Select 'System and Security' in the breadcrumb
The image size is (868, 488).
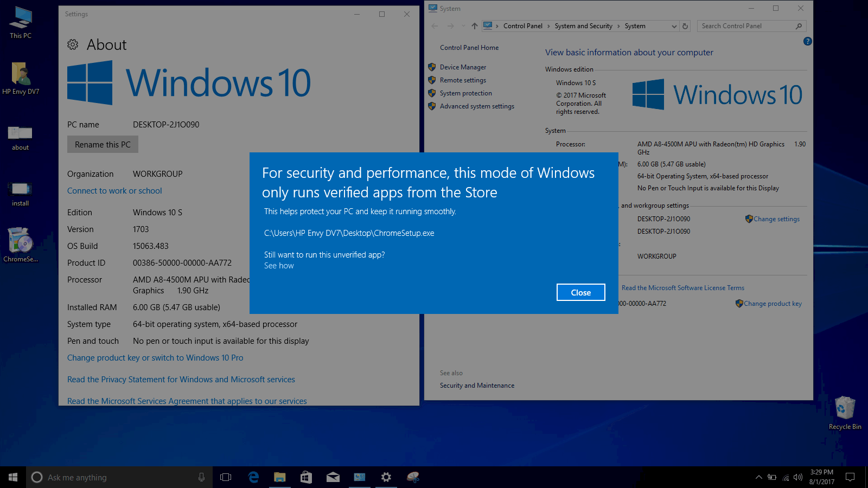[583, 26]
